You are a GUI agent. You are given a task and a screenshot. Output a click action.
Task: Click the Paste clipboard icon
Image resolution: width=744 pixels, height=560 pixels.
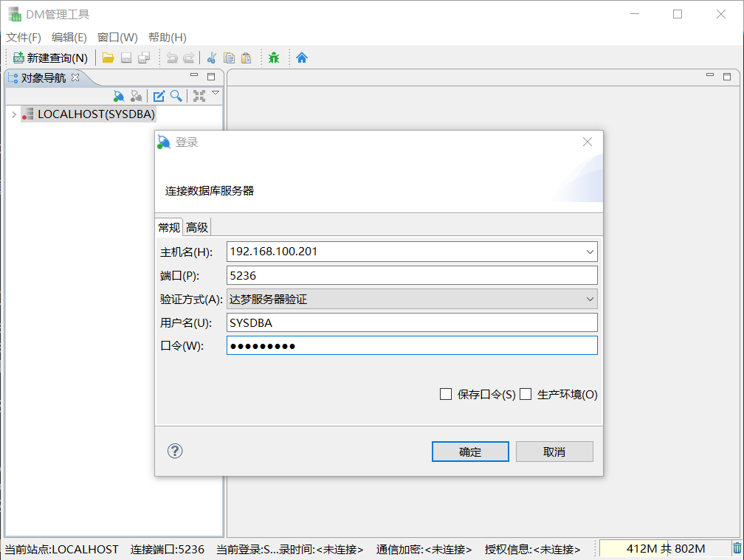point(247,58)
